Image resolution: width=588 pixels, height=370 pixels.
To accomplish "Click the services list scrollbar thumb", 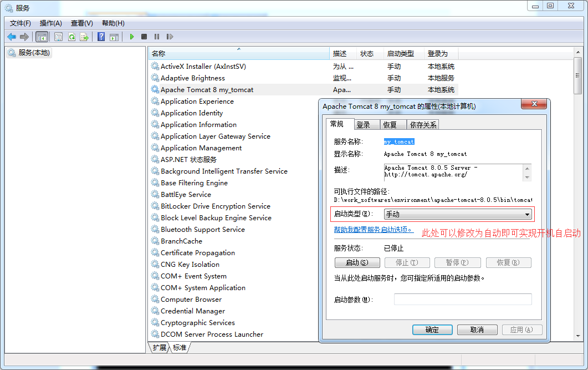I will point(578,75).
